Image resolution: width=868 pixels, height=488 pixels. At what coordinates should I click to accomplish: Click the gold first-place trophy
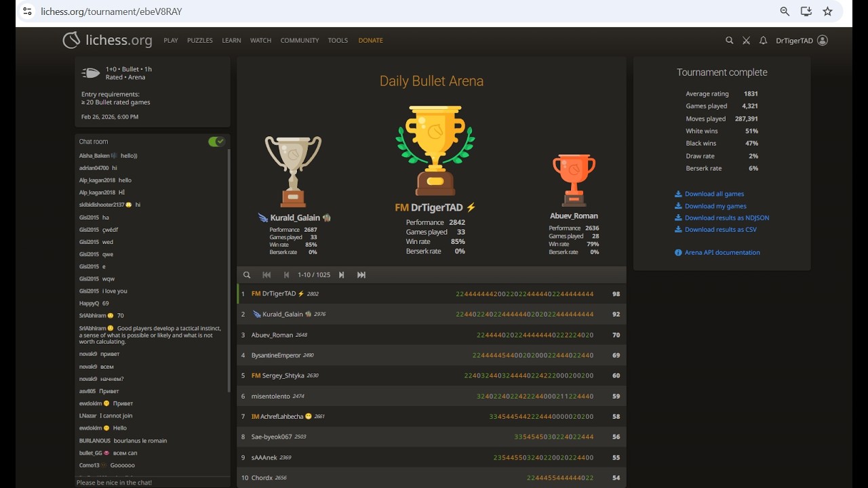click(435, 150)
